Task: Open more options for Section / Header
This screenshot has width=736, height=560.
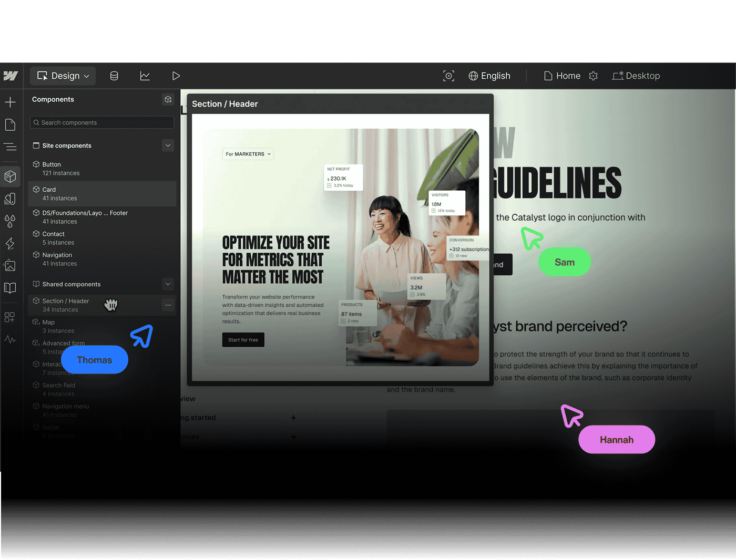Action: click(x=168, y=305)
